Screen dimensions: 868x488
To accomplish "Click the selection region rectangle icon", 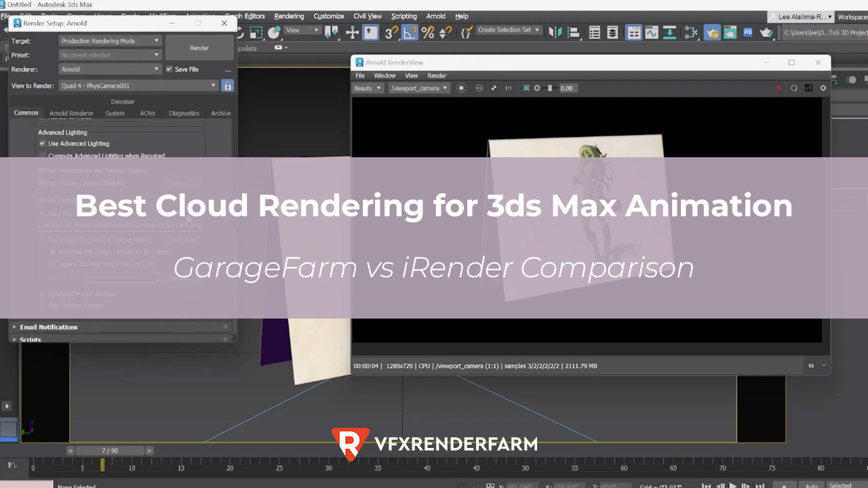I will click(x=256, y=32).
